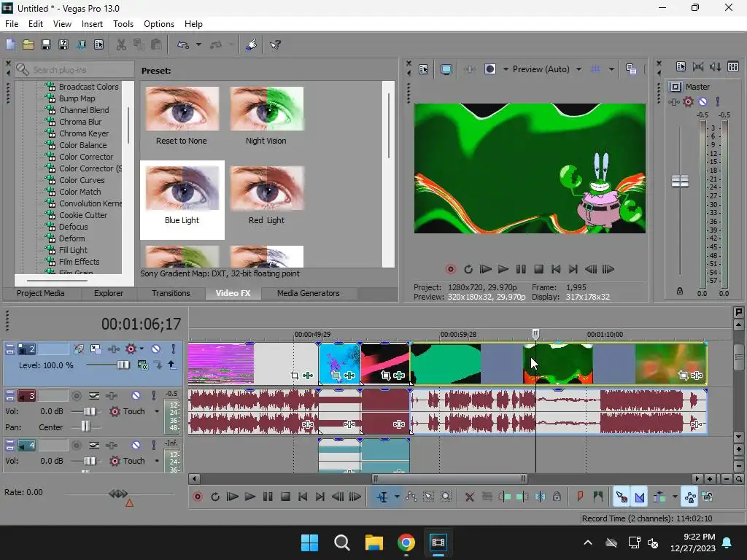The width and height of the screenshot is (747, 560).
Task: Stop playback in the preview transport
Action: tap(539, 270)
